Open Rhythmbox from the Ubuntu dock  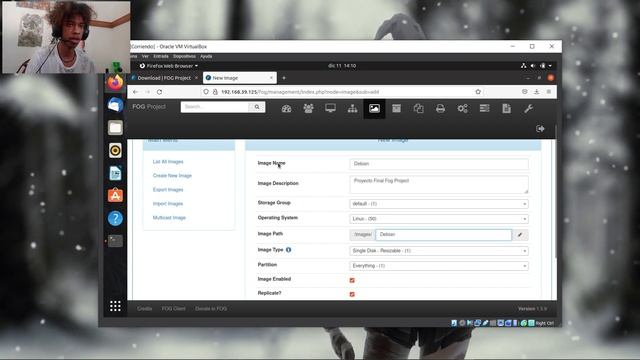coord(115,150)
